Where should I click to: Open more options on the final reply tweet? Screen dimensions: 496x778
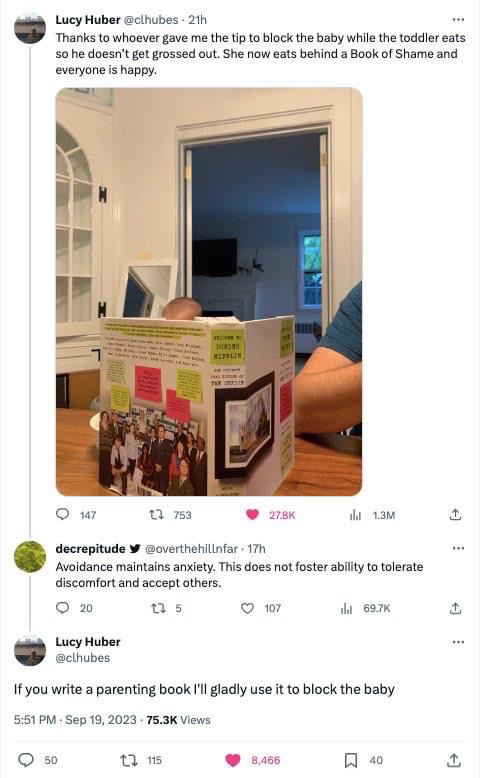tap(459, 642)
